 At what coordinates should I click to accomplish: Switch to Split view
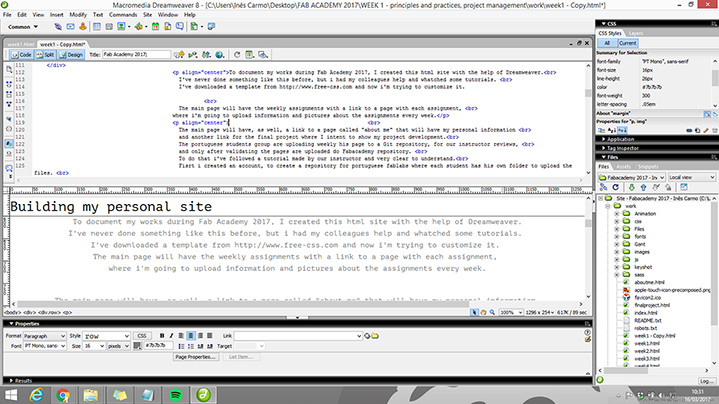(45, 55)
